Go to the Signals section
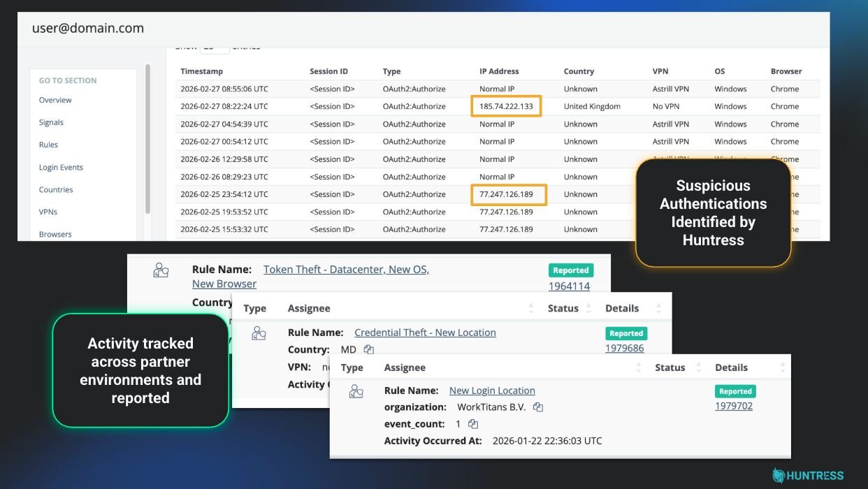Screen dimensions: 868x489 [x=51, y=122]
